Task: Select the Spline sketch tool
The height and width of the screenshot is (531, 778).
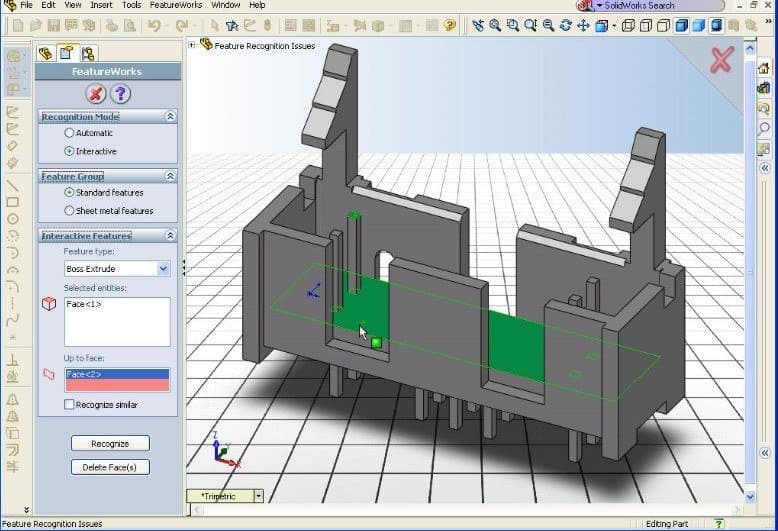Action: tap(12, 319)
